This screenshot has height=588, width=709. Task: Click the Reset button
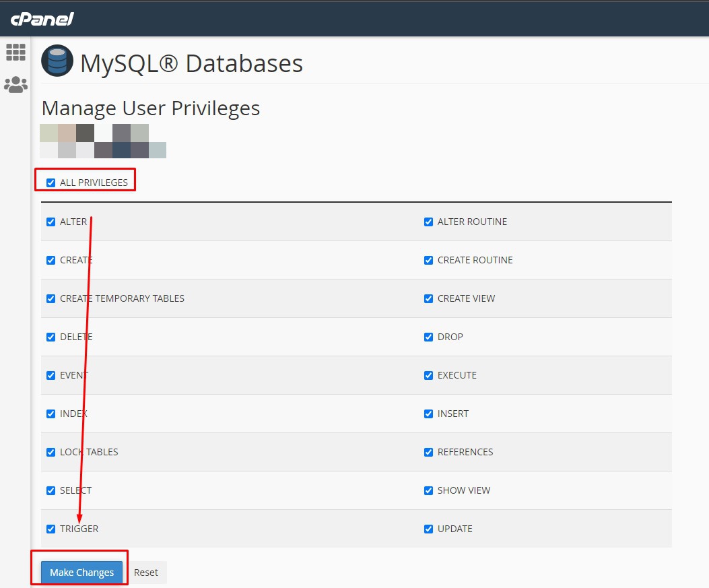[145, 572]
